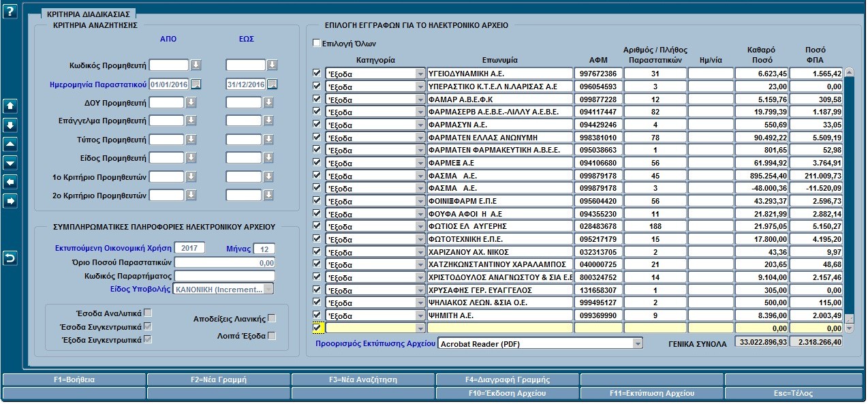The image size is (868, 404).
Task: Open the Είδος Υποβολής dropdown
Action: click(x=268, y=289)
